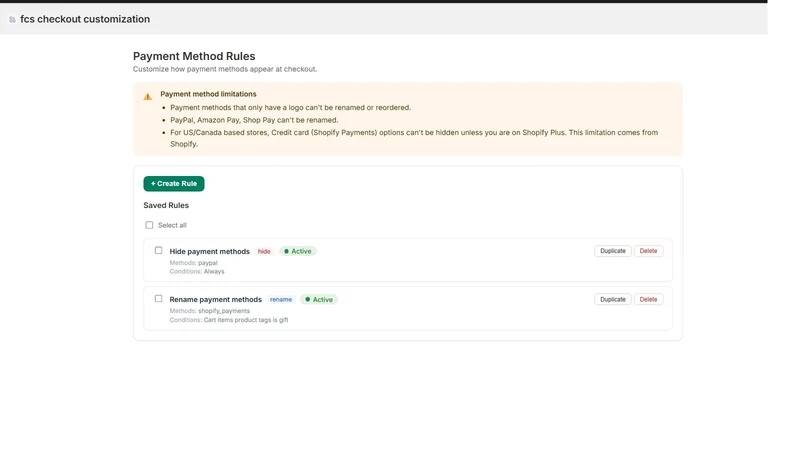Click the 'Methods: paypal' text
Image resolution: width=800 pixels, height=450 pixels.
tap(193, 263)
